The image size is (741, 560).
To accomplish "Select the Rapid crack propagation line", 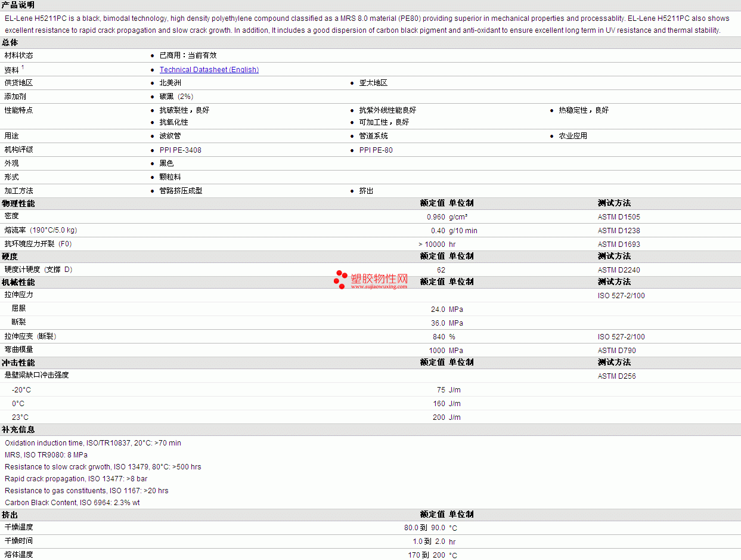I will [x=76, y=479].
